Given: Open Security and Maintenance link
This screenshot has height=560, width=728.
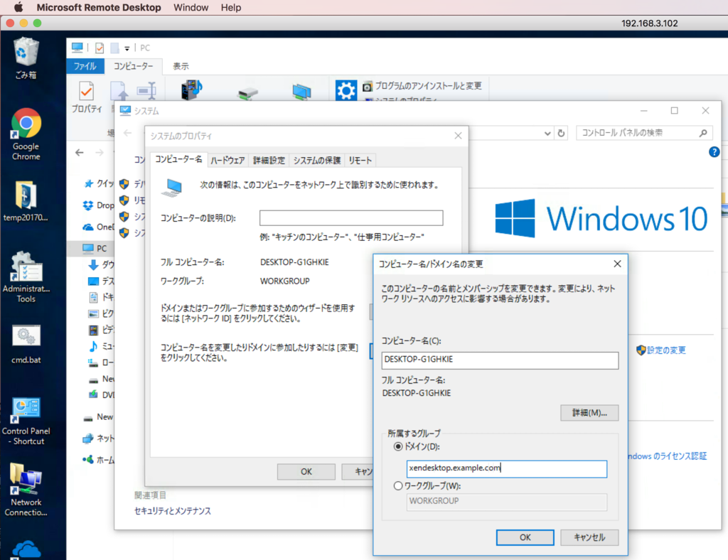Looking at the screenshot, I should pyautogui.click(x=173, y=511).
